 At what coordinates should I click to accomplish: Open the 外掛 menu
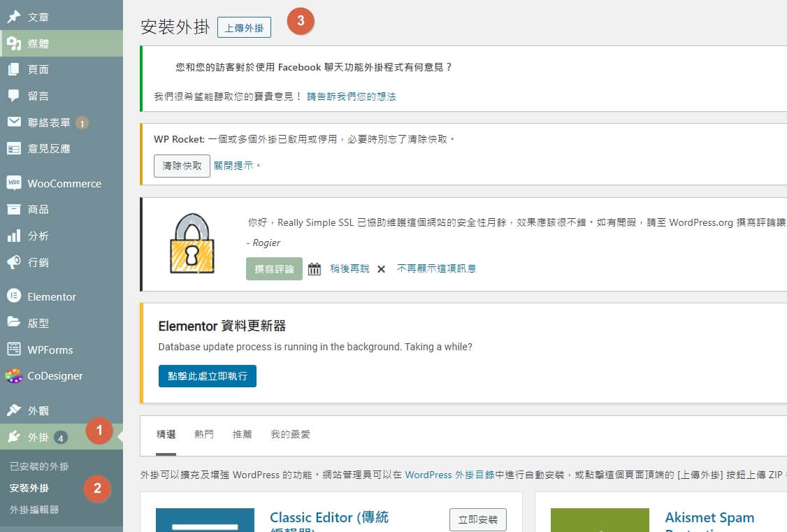pos(62,437)
